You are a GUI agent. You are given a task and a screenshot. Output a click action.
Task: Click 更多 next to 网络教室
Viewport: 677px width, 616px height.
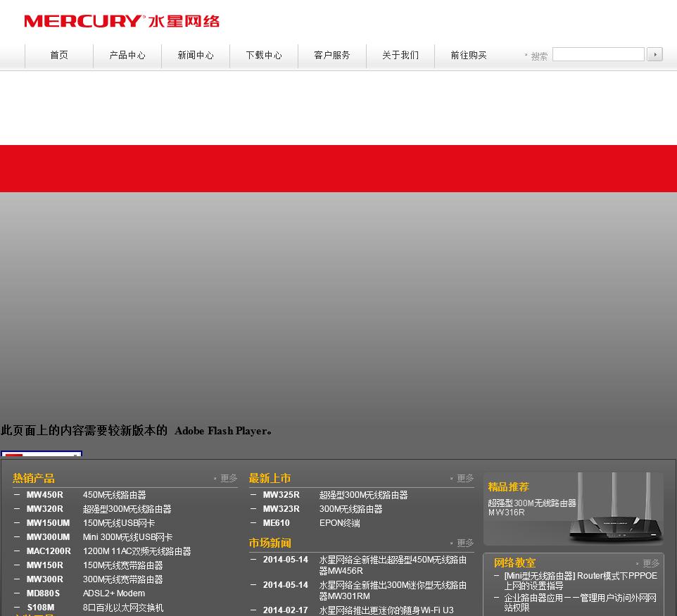pos(651,563)
